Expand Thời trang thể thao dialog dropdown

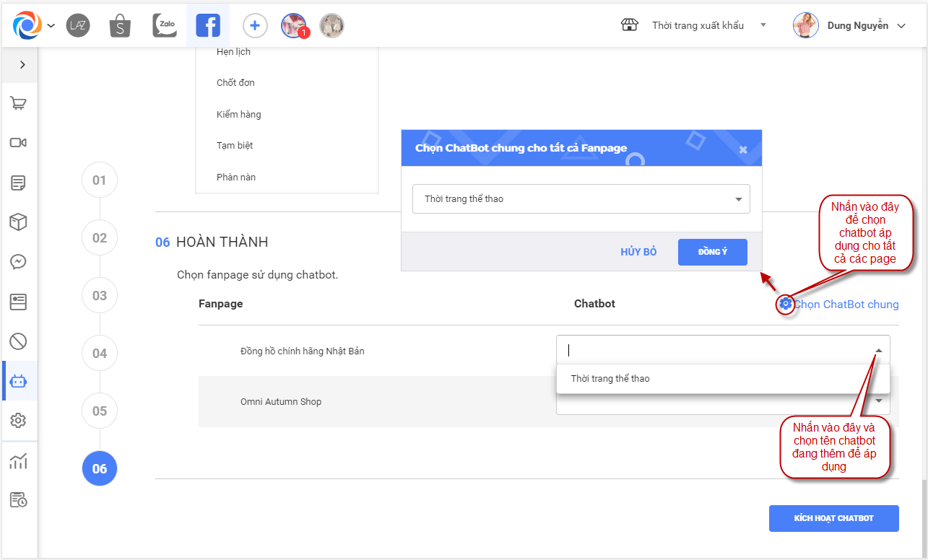click(738, 199)
